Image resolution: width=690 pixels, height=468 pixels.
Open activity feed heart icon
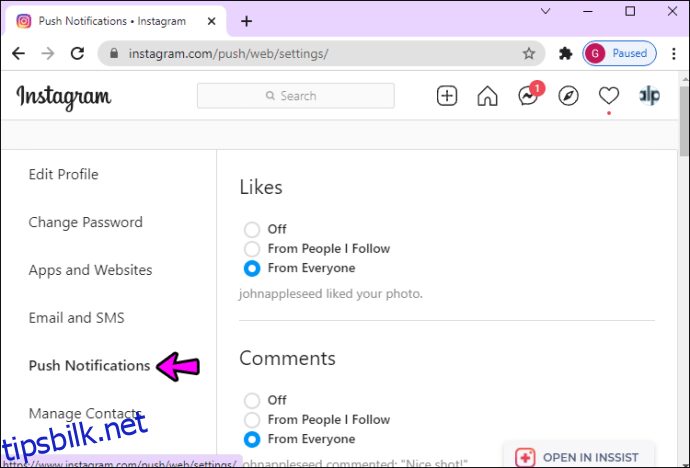609,95
